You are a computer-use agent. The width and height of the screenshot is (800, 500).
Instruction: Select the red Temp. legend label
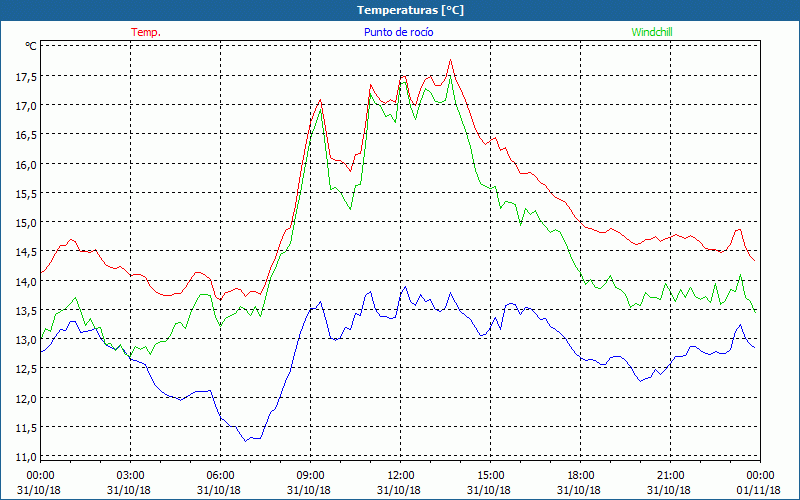146,32
